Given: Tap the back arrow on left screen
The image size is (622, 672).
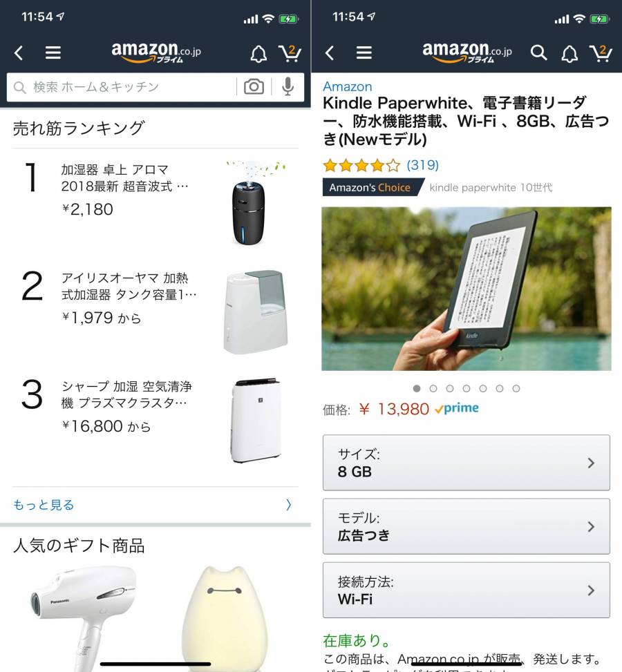Looking at the screenshot, I should 19,53.
